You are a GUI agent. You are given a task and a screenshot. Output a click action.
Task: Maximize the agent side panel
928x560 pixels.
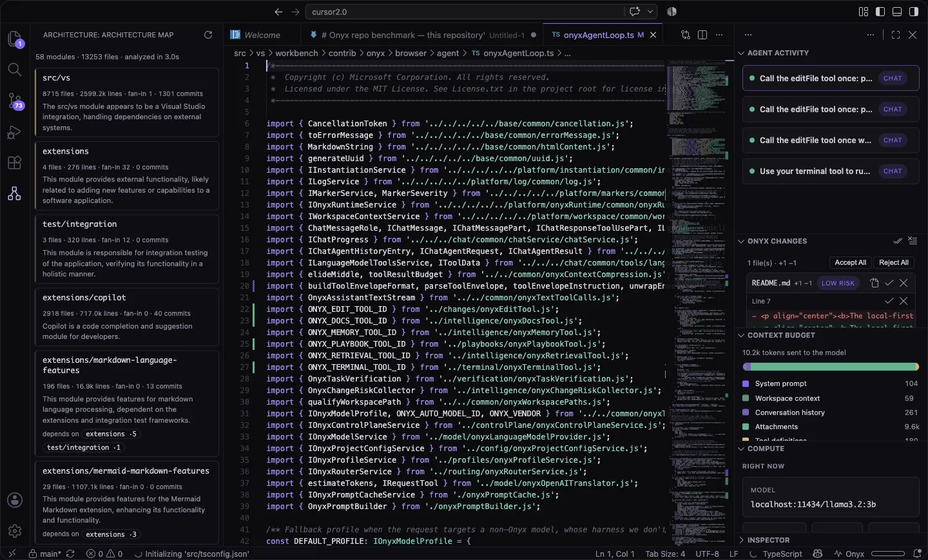coord(896,35)
